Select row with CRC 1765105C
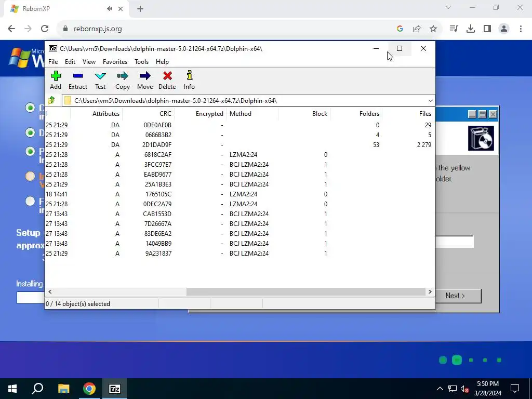532x399 pixels. tap(240, 194)
